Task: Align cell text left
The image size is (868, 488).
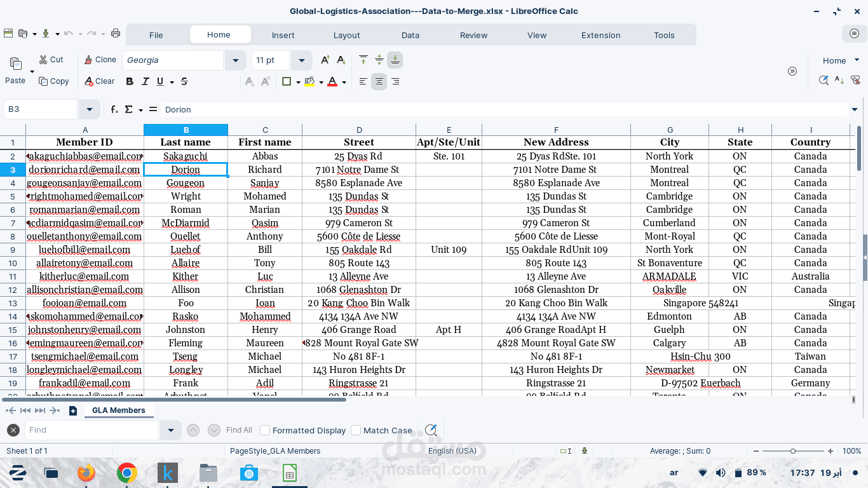Action: pos(363,81)
